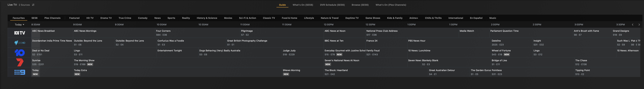Open Deal or No Deal listing
This screenshot has width=644, height=89.
pyautogui.click(x=52, y=52)
